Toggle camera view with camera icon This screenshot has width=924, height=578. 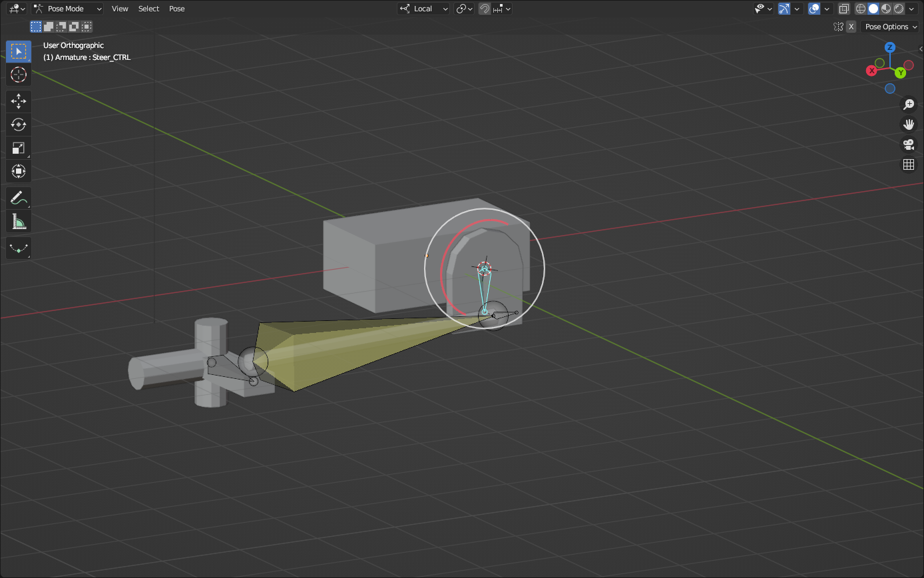coord(909,144)
